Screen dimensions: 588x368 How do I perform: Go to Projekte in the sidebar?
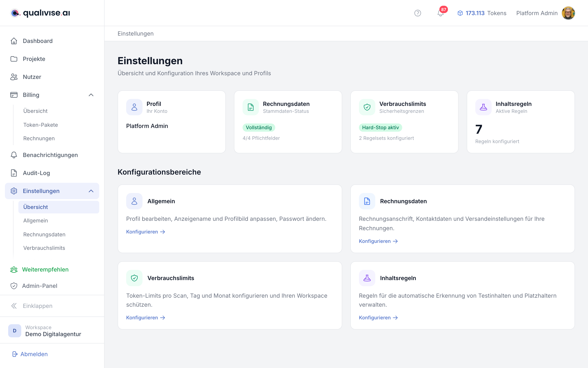point(52,59)
